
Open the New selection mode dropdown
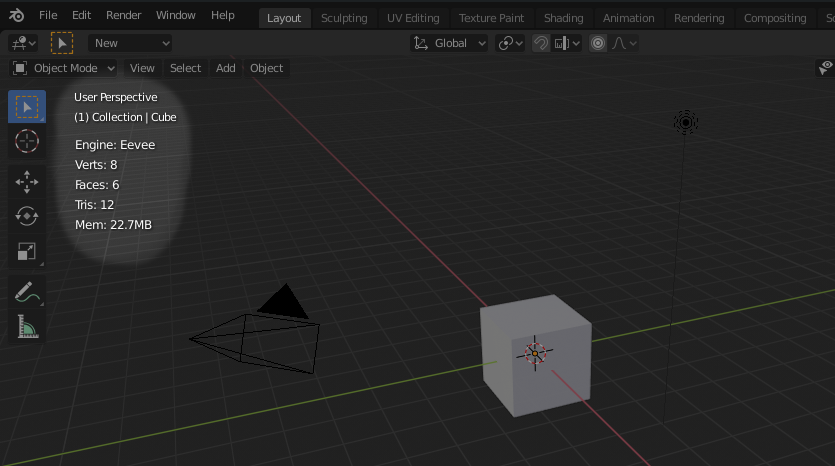130,43
